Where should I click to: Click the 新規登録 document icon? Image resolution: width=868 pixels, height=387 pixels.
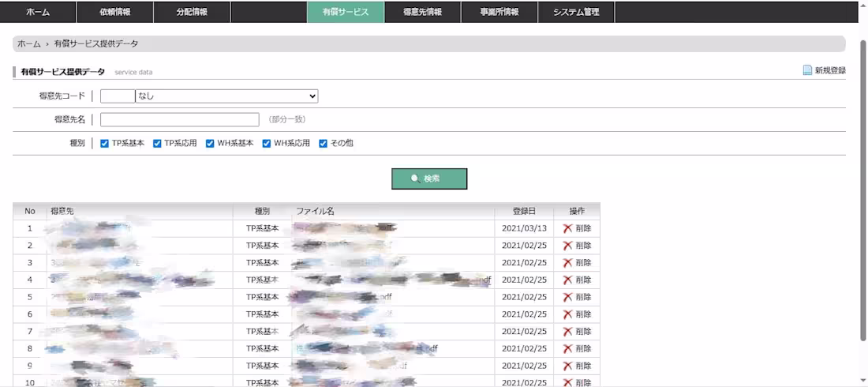coord(808,70)
